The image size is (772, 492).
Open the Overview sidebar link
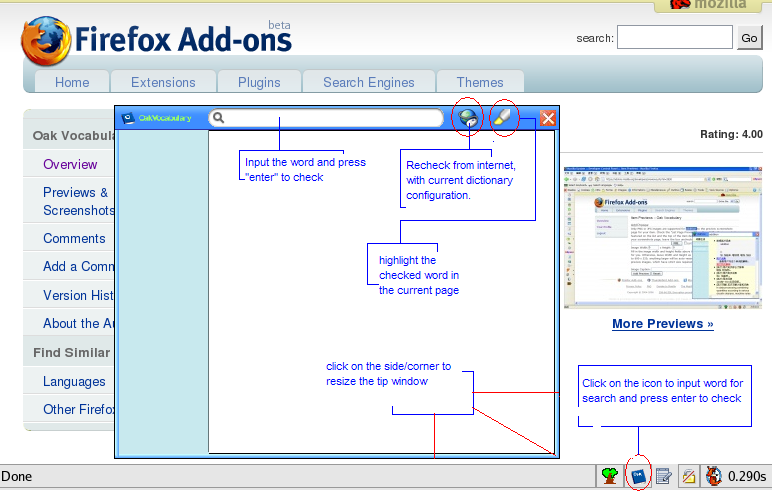70,164
